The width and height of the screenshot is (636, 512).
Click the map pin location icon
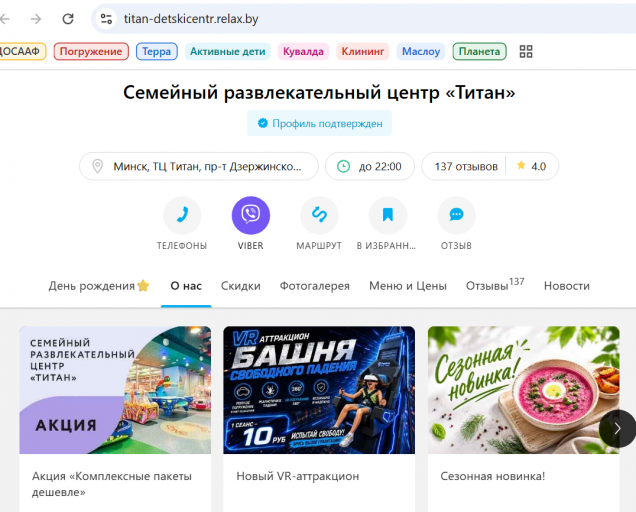[x=97, y=166]
